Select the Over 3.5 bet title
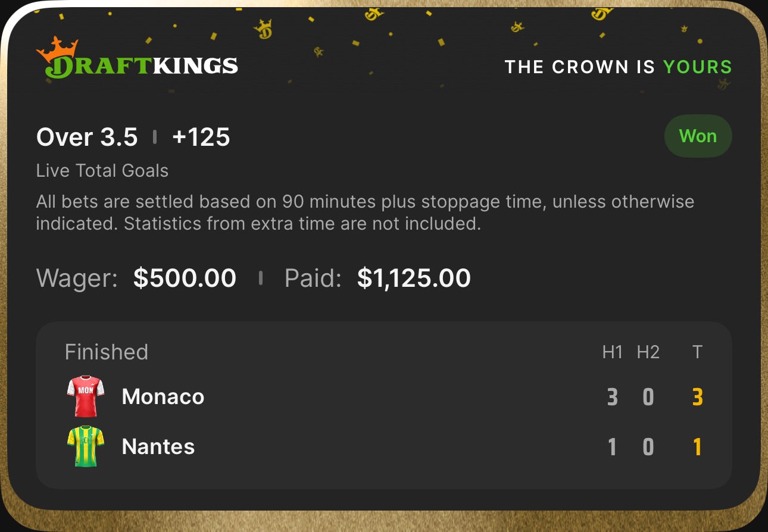Image resolution: width=768 pixels, height=532 pixels. click(x=87, y=137)
